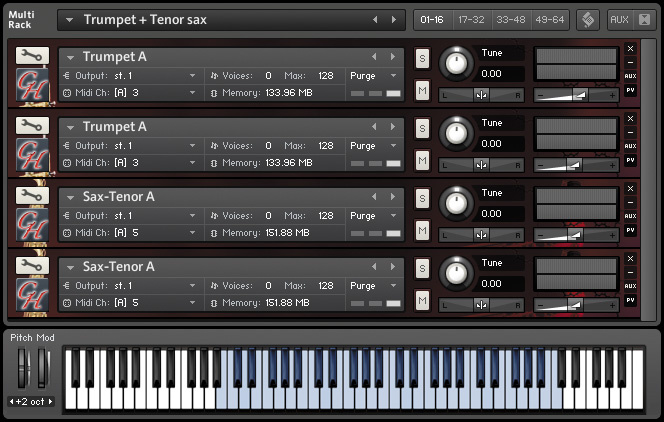Close the rack header with the X icon

coord(644,19)
